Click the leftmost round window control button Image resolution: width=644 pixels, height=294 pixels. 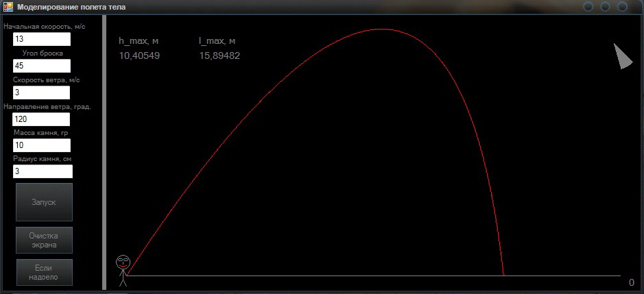[x=588, y=7]
